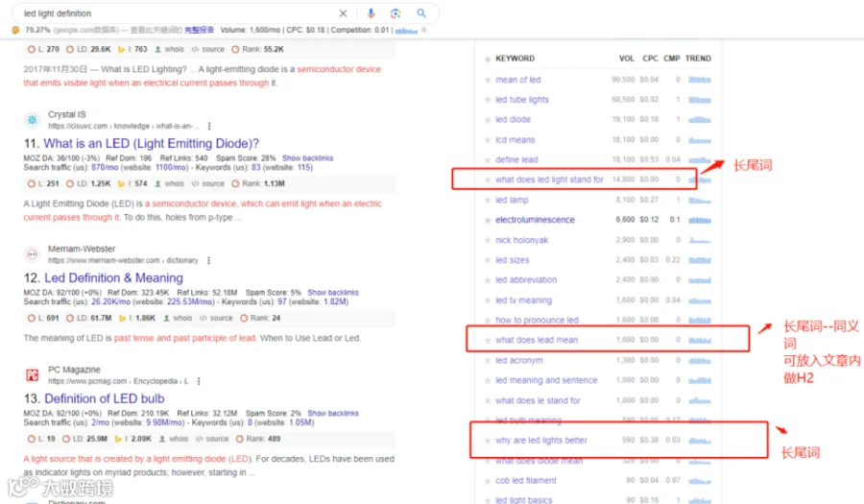Star the 'electroluminescence' keyword

pos(488,221)
